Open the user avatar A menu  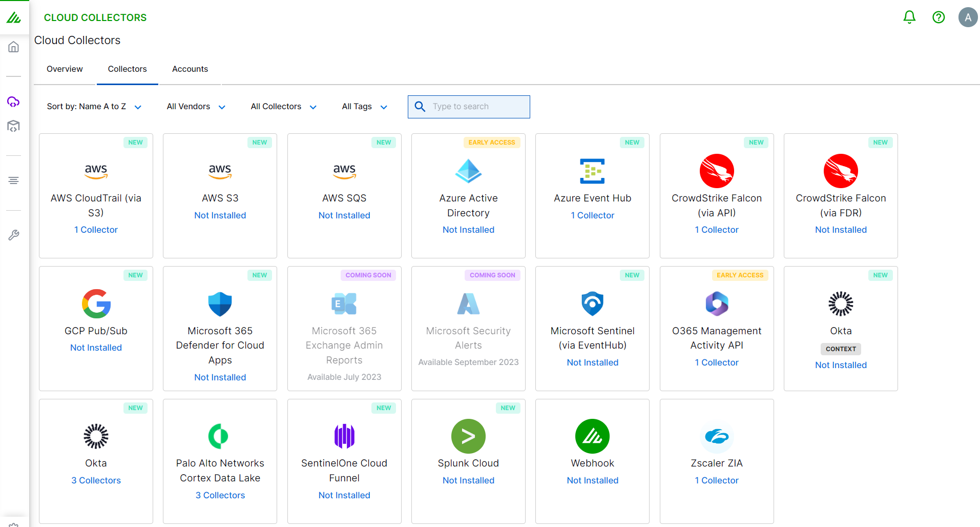click(968, 17)
